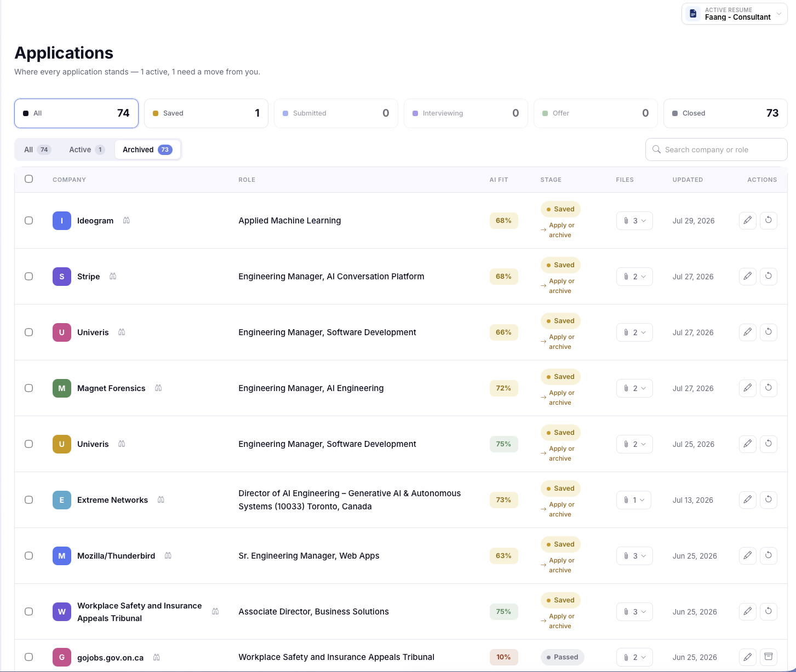Click the AI FIT column header
The image size is (796, 672).
tap(499, 180)
